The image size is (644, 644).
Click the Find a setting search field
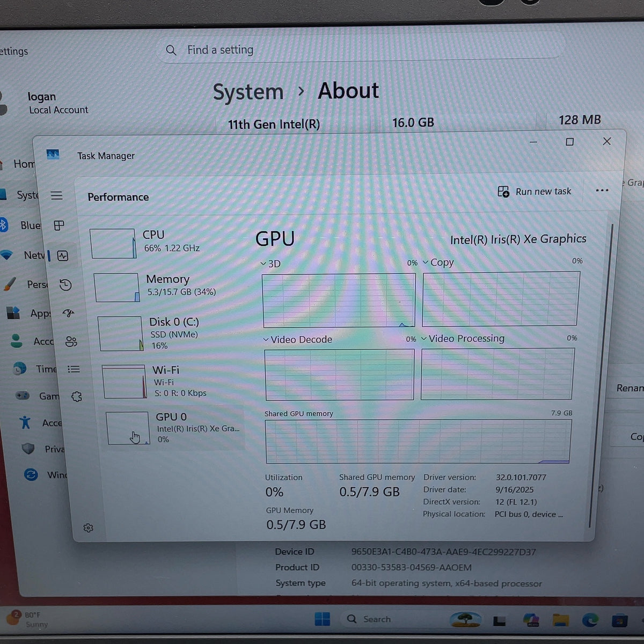pos(363,49)
